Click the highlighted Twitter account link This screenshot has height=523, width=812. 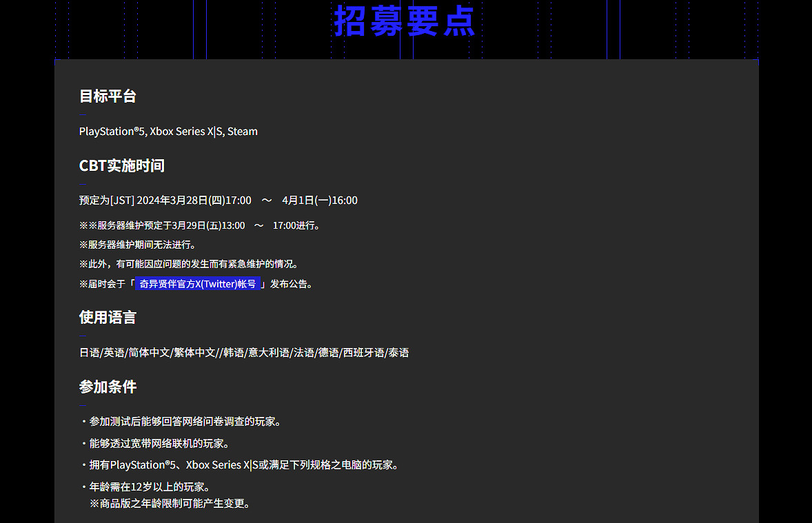pyautogui.click(x=197, y=283)
